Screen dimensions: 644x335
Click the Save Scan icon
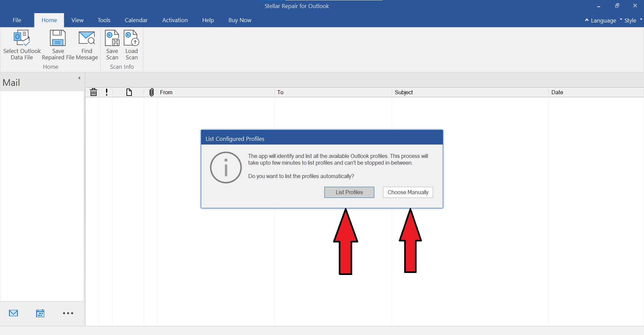[112, 38]
